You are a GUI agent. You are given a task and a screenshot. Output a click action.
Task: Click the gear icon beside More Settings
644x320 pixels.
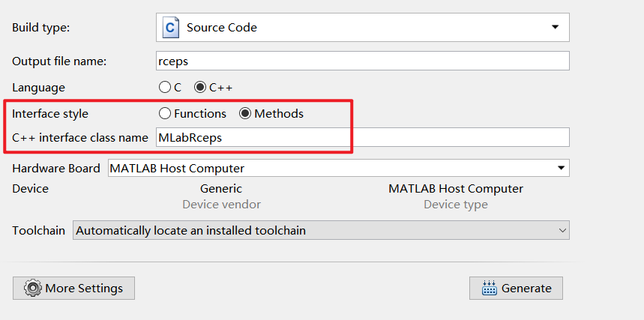(x=32, y=288)
